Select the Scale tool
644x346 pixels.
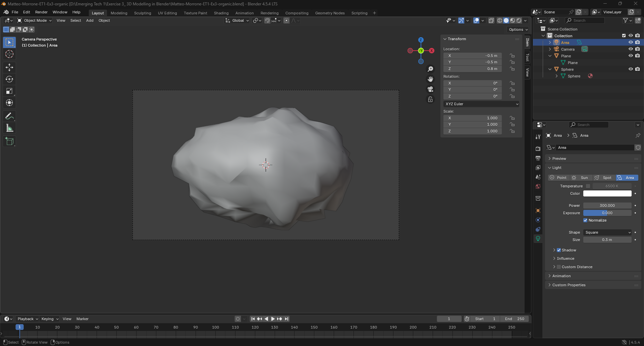9,91
